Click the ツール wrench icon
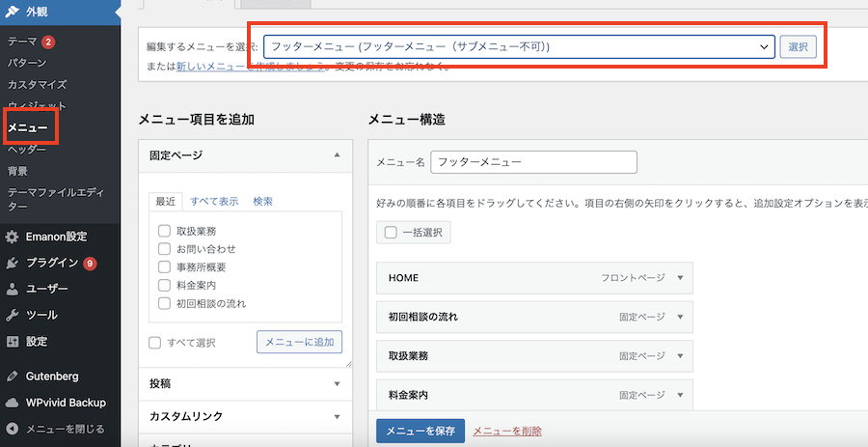Image resolution: width=868 pixels, height=447 pixels. [x=13, y=315]
